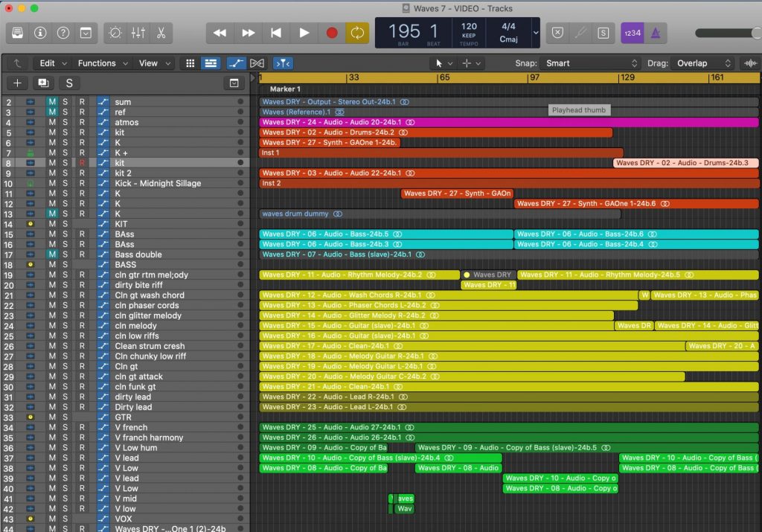The height and width of the screenshot is (532, 762).
Task: Record-enable the kit 2 track
Action: click(82, 173)
